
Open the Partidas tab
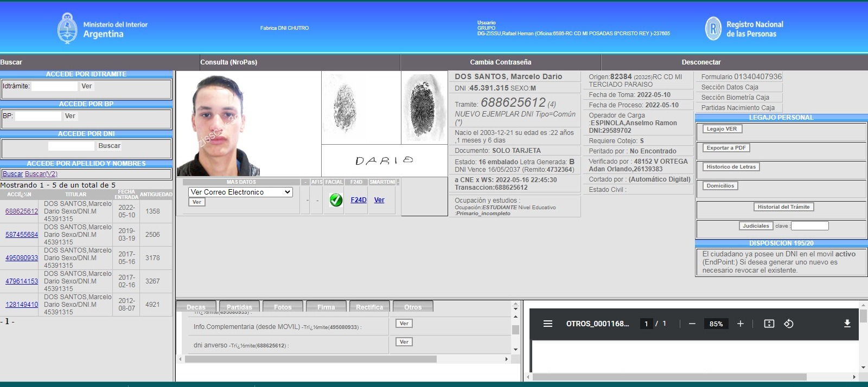[x=239, y=307]
